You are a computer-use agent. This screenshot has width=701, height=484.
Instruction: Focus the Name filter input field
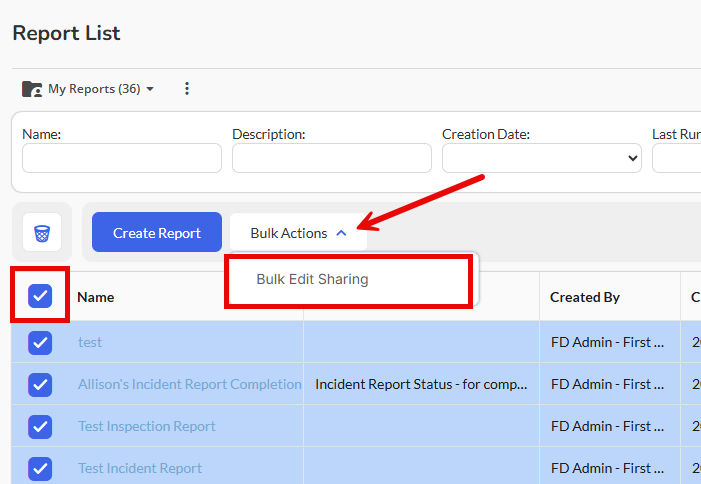click(x=122, y=158)
